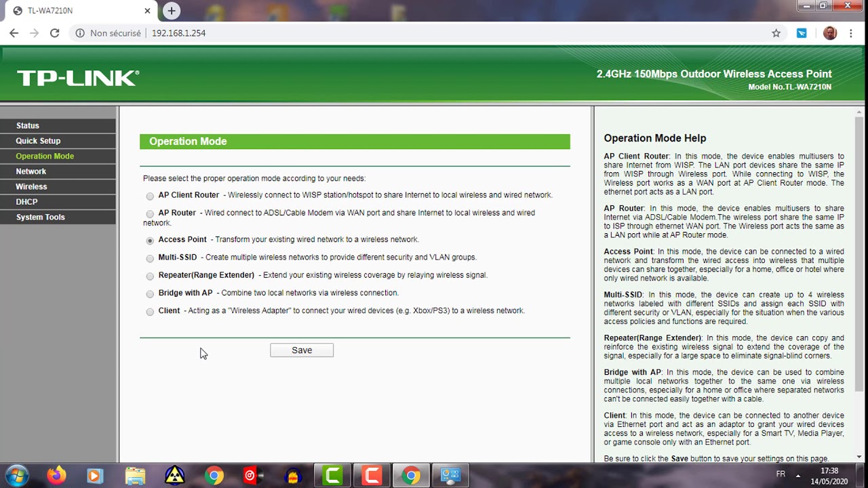
Task: Open the Network sidebar menu
Action: tap(58, 171)
